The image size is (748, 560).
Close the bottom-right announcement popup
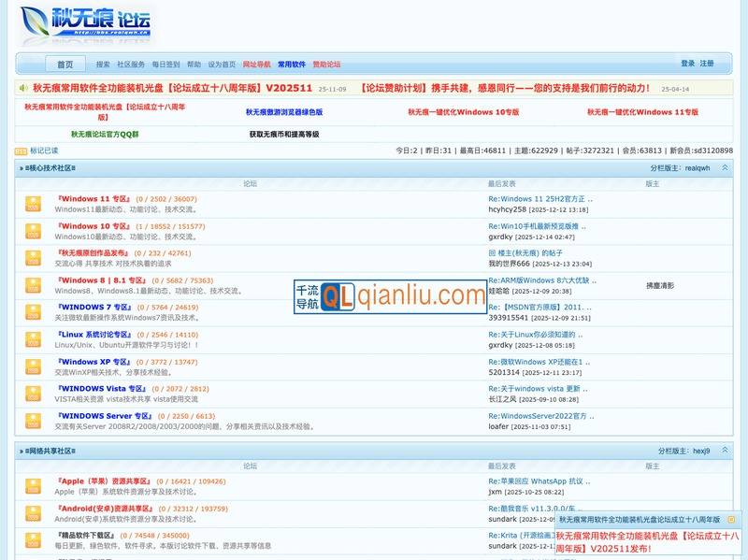(x=732, y=519)
